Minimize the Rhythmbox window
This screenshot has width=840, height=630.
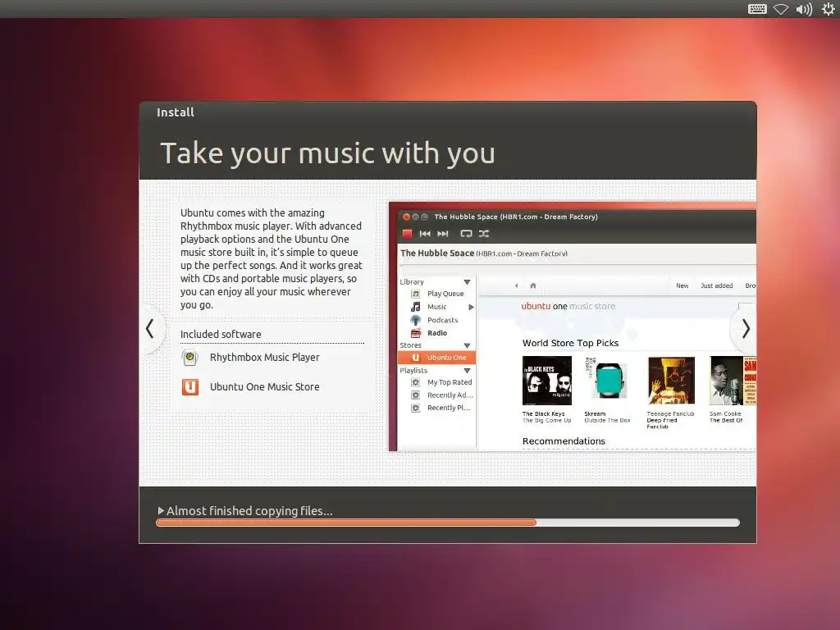(x=415, y=217)
